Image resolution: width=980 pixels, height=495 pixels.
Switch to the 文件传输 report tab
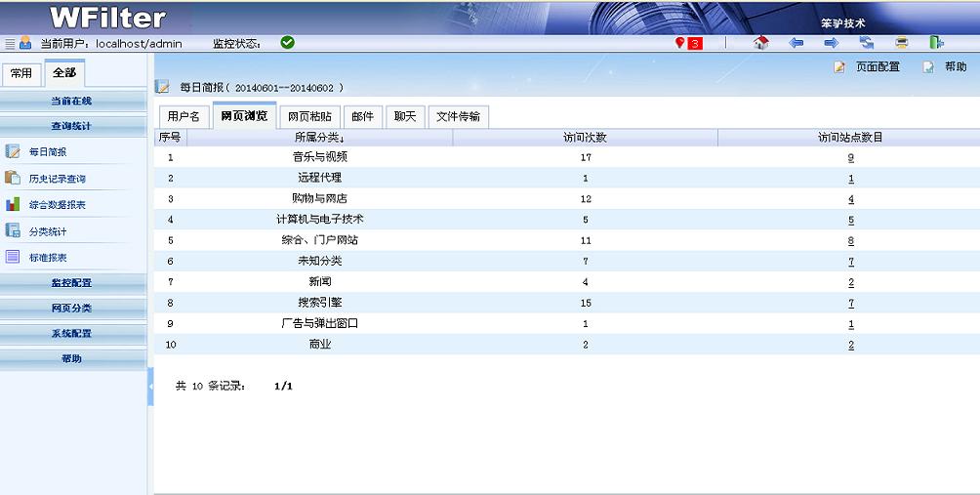click(x=458, y=116)
